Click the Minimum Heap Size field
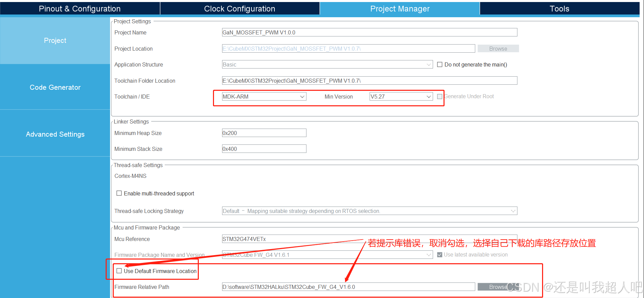644x298 pixels. pyautogui.click(x=264, y=133)
